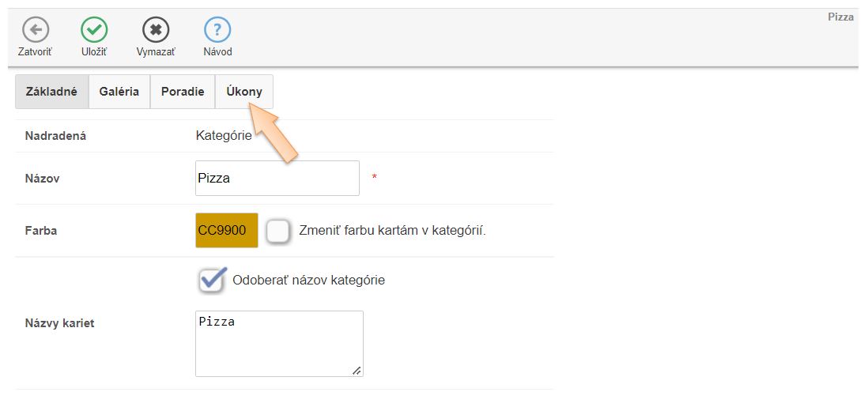Switch to the Základné tab
The image size is (868, 407).
51,92
